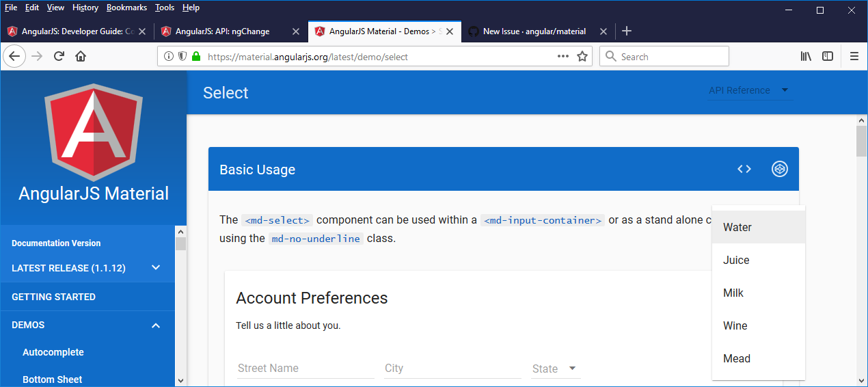
Task: Click the sidebar scrollbar up arrow
Action: point(180,231)
